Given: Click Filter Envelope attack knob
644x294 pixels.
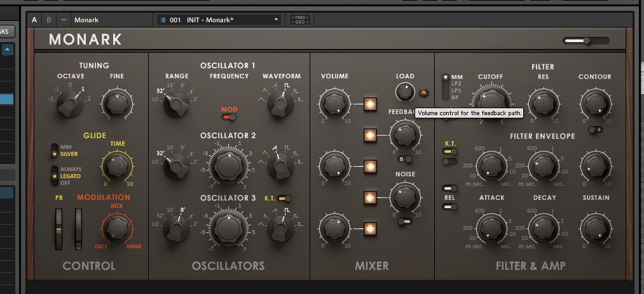Looking at the screenshot, I should click(x=491, y=165).
